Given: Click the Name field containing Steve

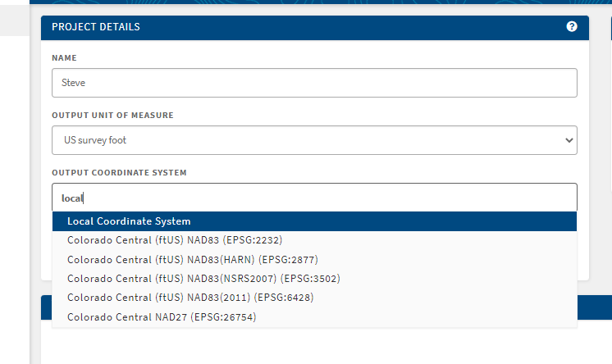Looking at the screenshot, I should coord(314,82).
